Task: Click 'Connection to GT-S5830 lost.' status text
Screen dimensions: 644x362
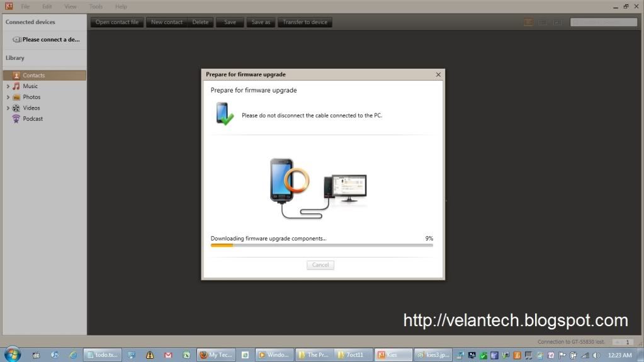Action: (x=571, y=342)
